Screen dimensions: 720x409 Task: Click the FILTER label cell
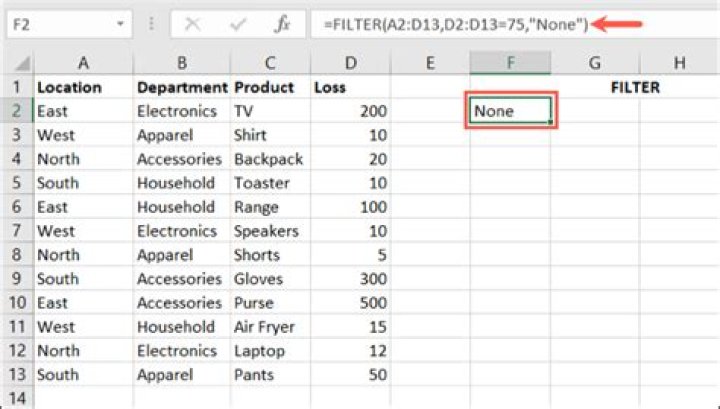tap(635, 87)
